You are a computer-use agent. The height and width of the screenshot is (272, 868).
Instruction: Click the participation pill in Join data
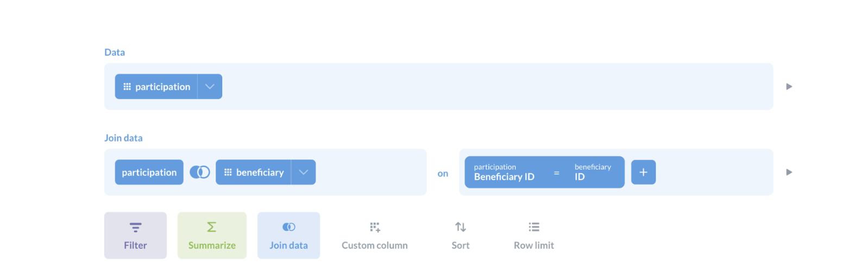149,172
